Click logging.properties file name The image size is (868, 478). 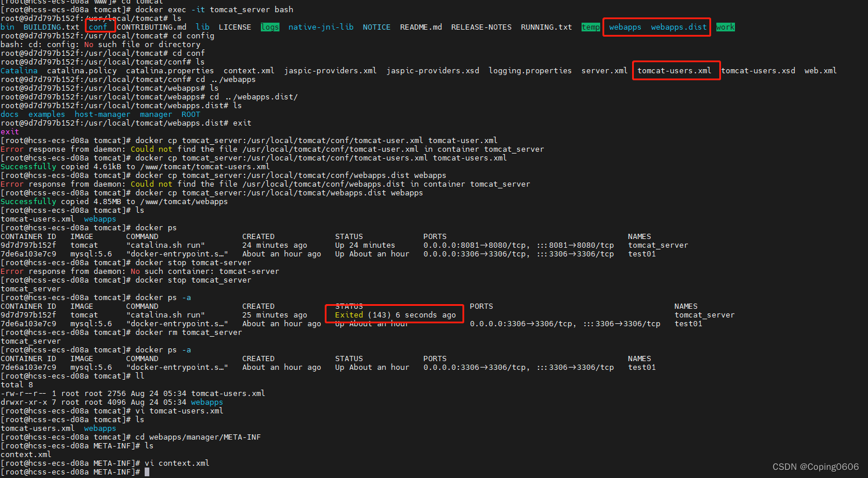point(530,71)
